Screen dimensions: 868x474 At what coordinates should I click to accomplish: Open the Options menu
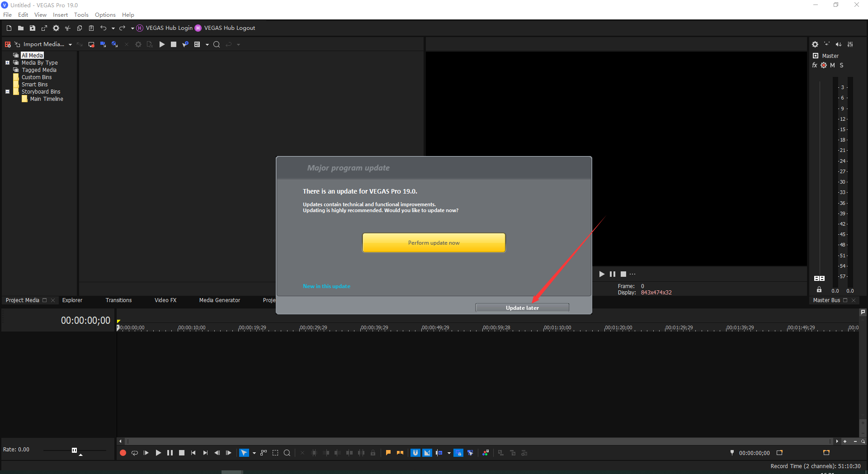pos(105,15)
